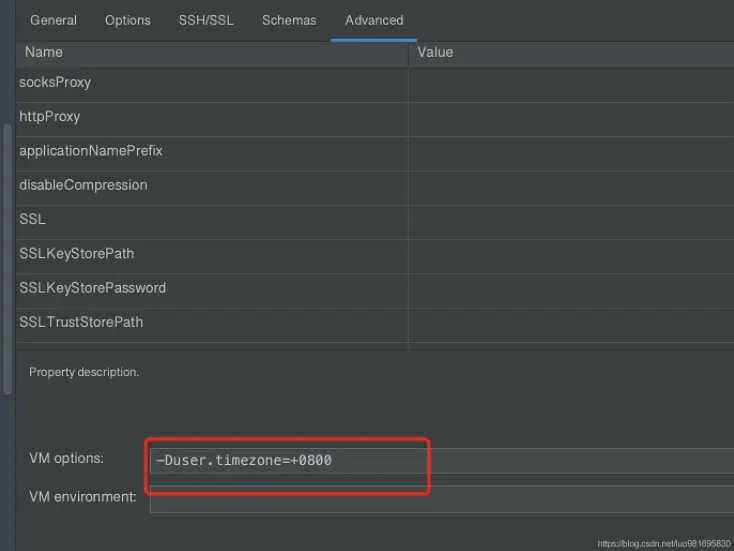The height and width of the screenshot is (551, 734).
Task: Click into the VM environment field
Action: pyautogui.click(x=440, y=498)
